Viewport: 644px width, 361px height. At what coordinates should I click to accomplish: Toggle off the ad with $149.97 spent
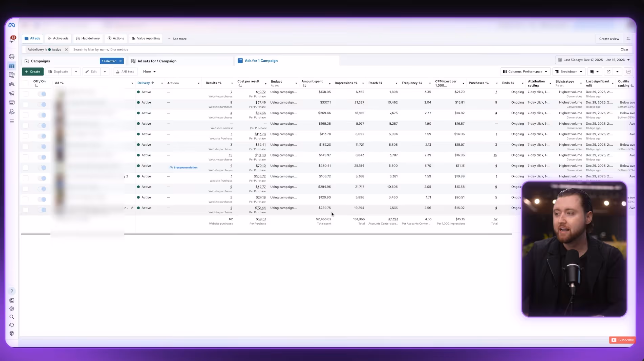point(42,157)
